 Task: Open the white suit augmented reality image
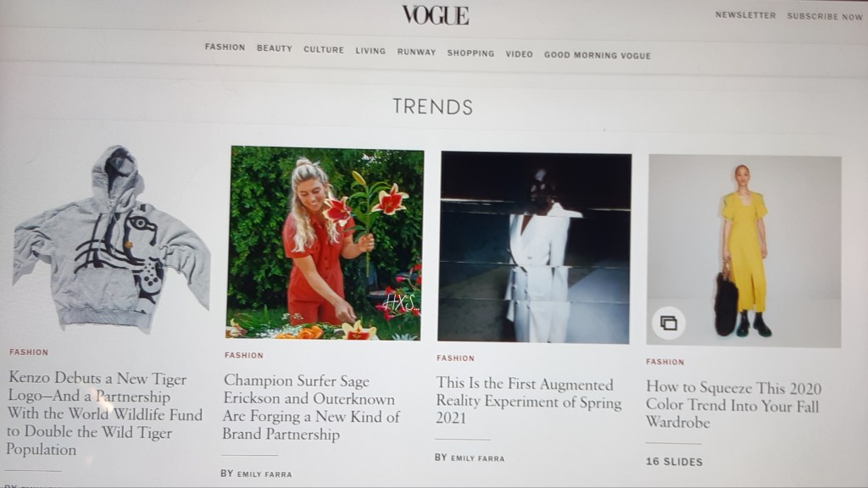pos(534,247)
